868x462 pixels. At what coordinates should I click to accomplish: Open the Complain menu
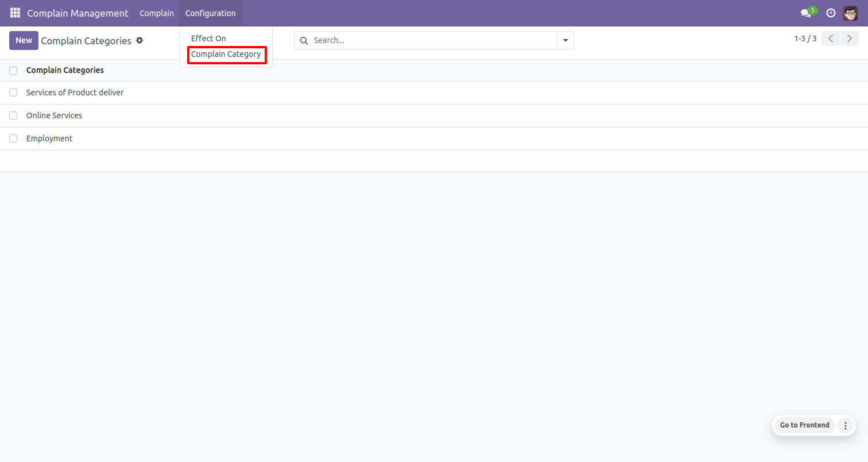pos(157,13)
